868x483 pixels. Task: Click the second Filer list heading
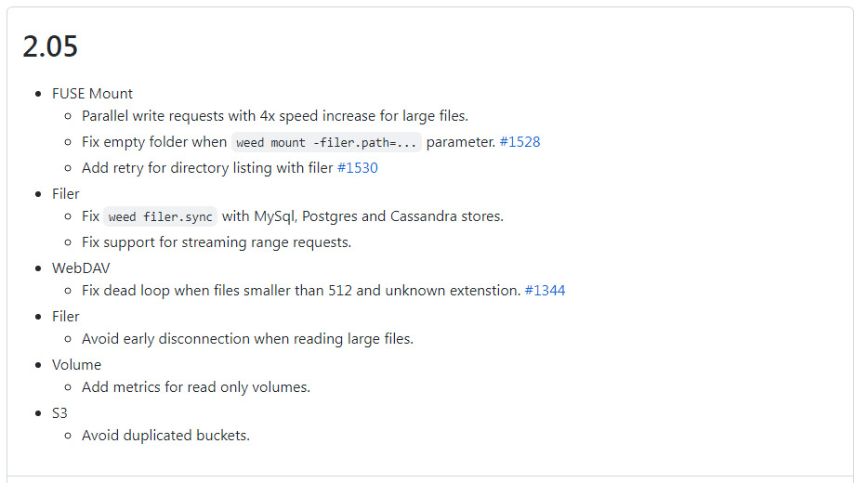pyautogui.click(x=65, y=317)
